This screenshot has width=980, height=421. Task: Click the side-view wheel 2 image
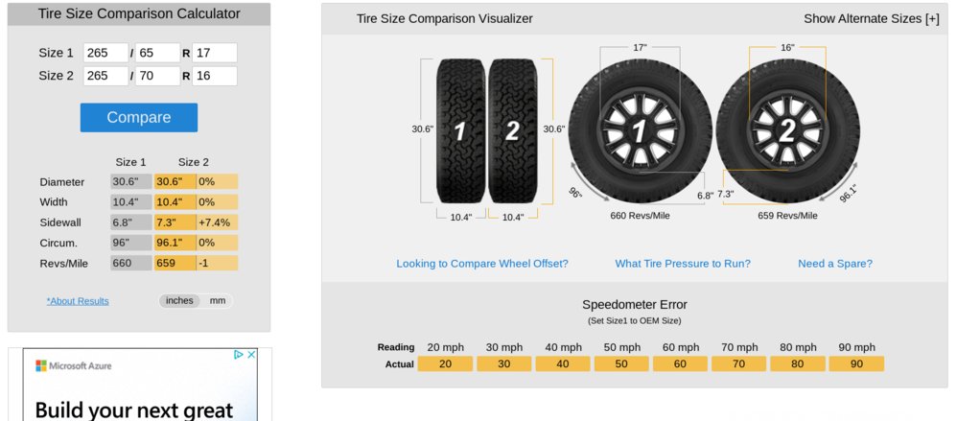[x=787, y=131]
